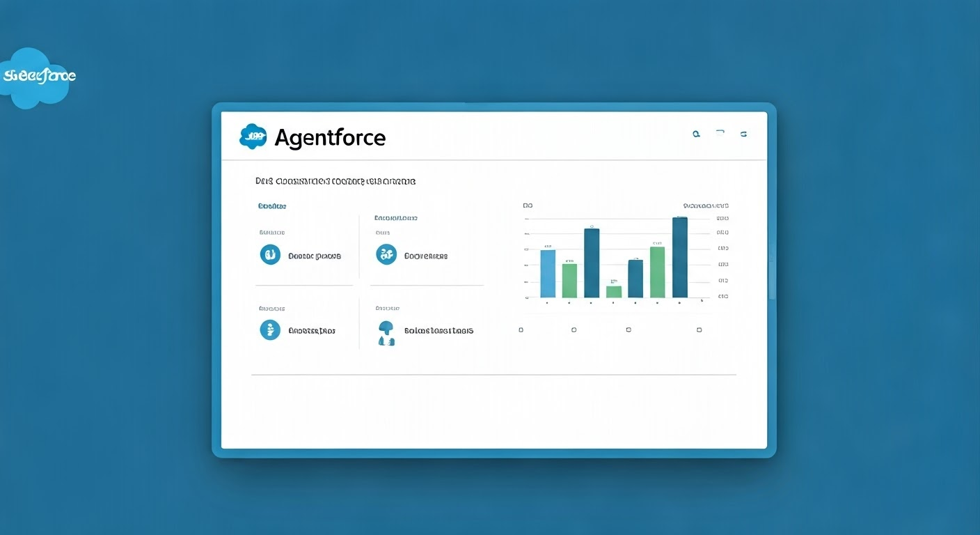This screenshot has height=535, width=980.
Task: Click the cloud logo beside Agentforce title
Action: [253, 137]
